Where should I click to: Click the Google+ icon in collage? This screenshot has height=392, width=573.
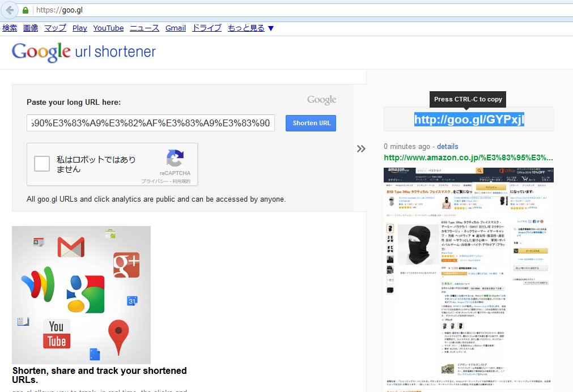(126, 265)
